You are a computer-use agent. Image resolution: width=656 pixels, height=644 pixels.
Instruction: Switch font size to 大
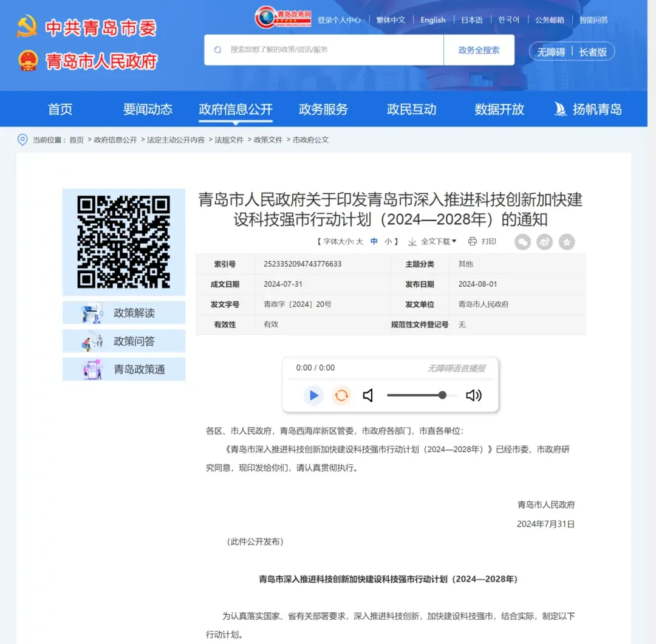point(360,241)
